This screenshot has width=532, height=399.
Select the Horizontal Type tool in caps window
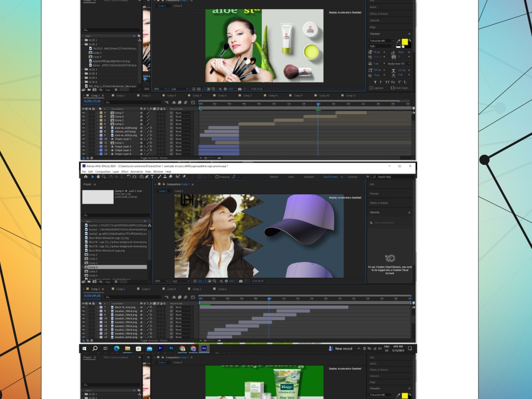[152, 177]
